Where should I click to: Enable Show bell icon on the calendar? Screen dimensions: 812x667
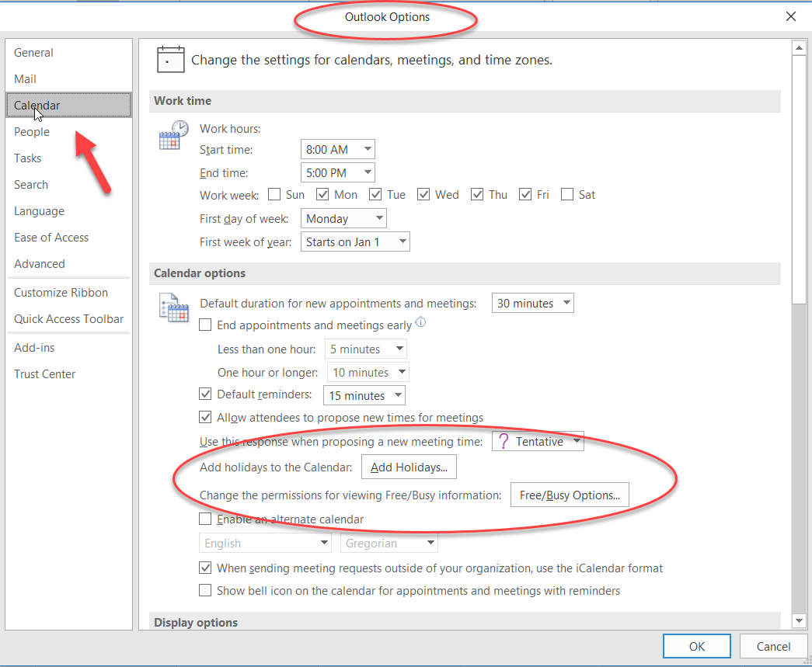(x=205, y=590)
